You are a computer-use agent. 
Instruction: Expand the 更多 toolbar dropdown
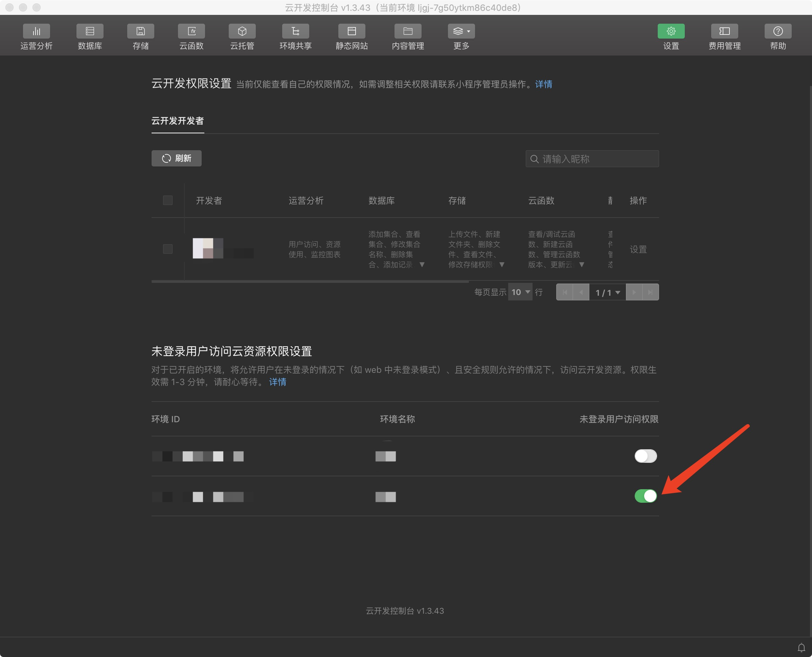[461, 31]
